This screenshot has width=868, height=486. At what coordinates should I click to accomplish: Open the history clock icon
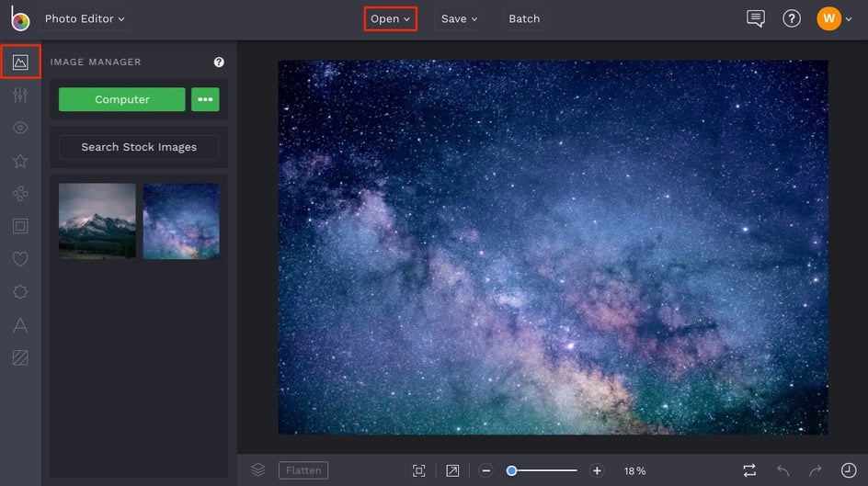(x=849, y=470)
